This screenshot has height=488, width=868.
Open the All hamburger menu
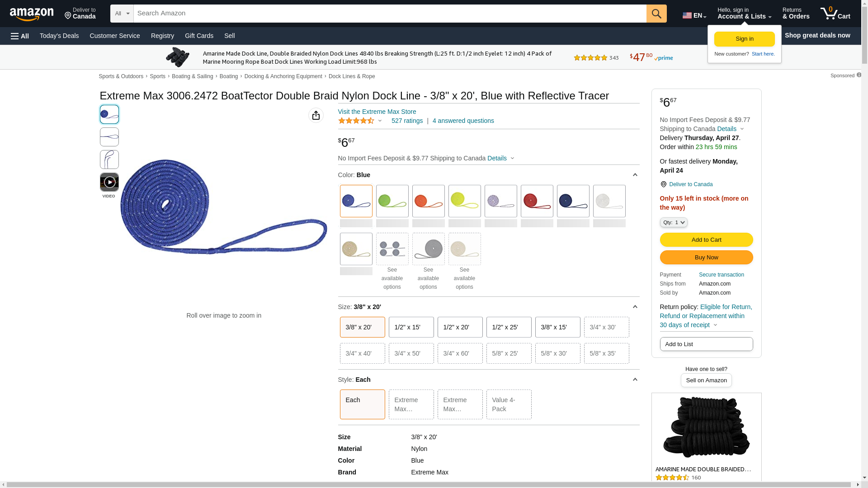pos(20,36)
